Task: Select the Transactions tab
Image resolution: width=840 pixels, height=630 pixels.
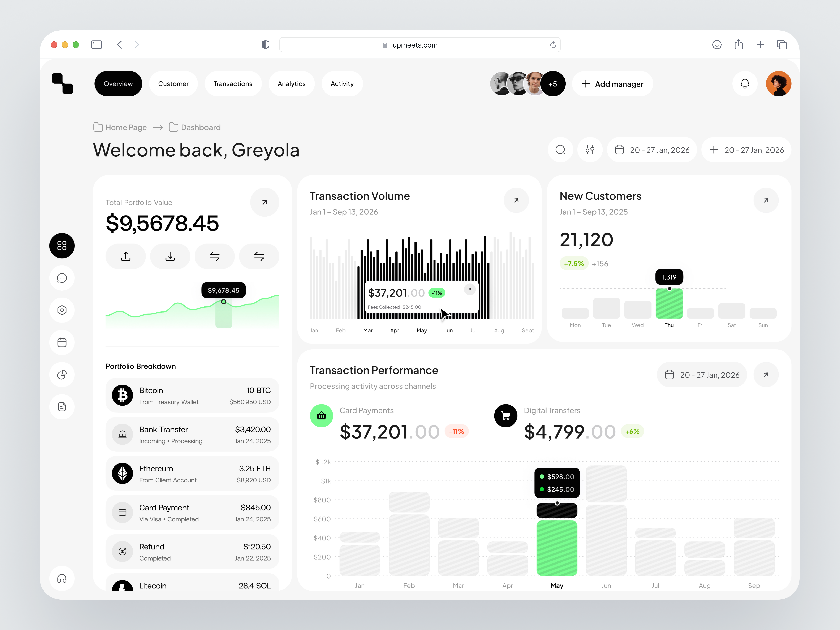Action: point(233,84)
